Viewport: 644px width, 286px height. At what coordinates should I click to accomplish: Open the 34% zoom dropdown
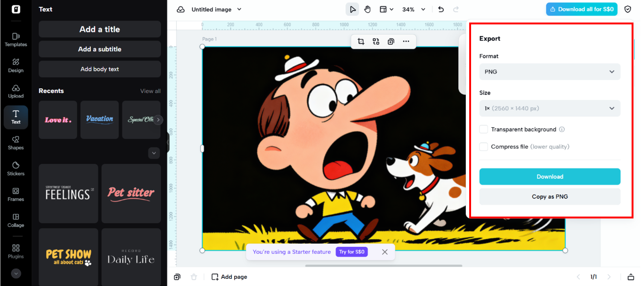(x=414, y=9)
